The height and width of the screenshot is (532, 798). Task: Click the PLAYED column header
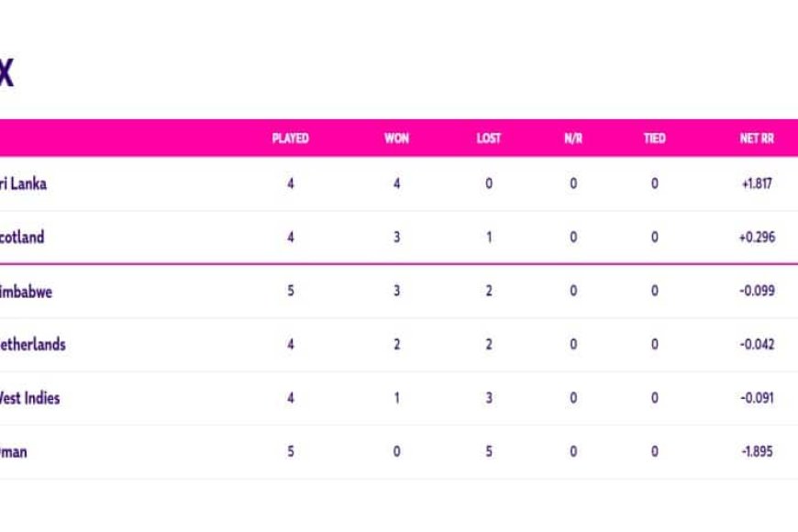tap(290, 139)
